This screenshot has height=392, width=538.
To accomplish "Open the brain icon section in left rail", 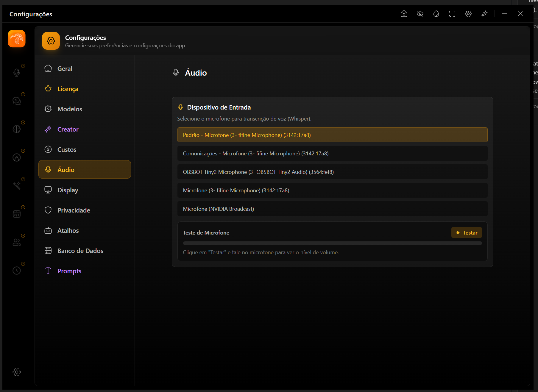I will (17, 129).
